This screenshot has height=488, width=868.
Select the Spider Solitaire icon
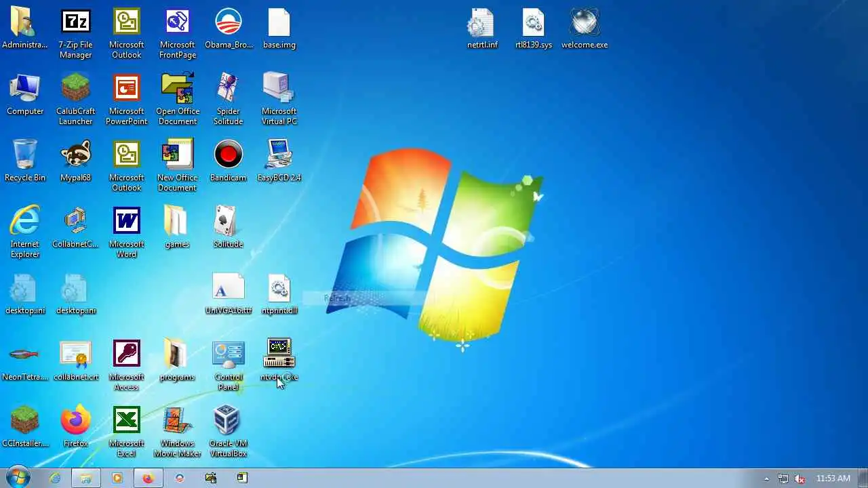[228, 100]
